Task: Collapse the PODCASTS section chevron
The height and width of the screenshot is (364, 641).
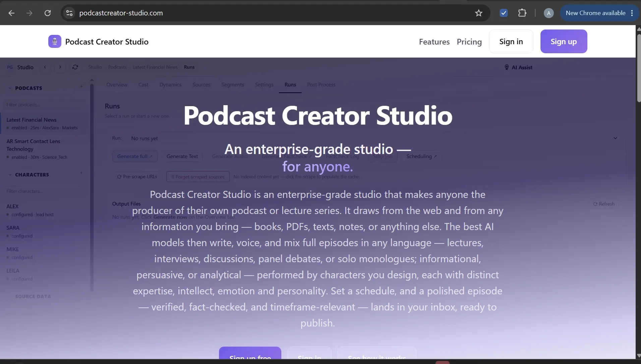Action: click(x=10, y=88)
